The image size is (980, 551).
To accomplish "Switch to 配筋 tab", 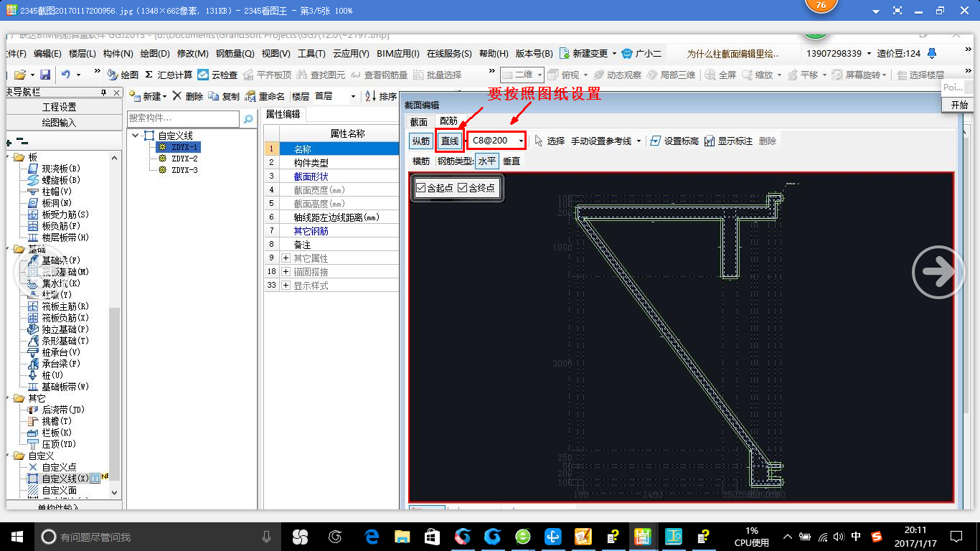I will [448, 121].
